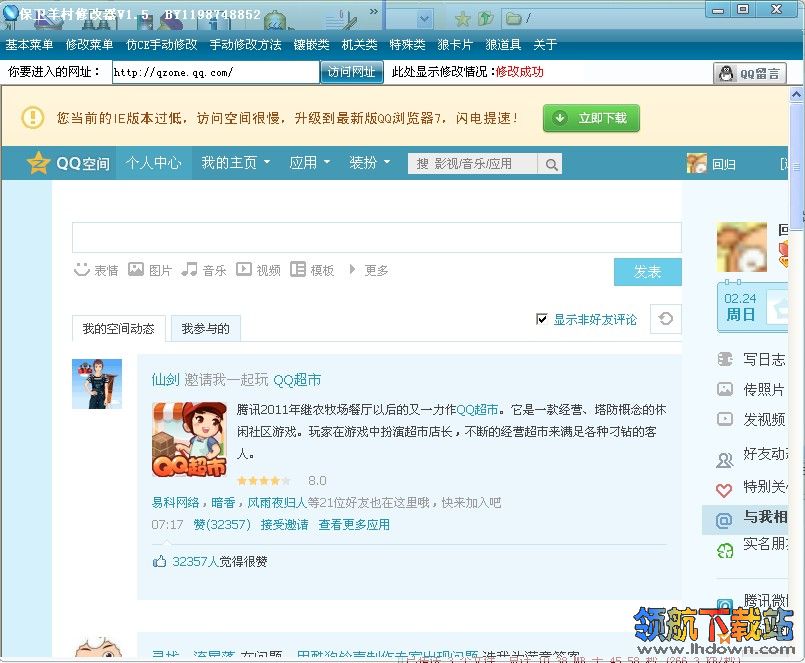This screenshot has width=805, height=663.
Task: Switch to the 我的空间动态 tab
Action: pos(119,328)
